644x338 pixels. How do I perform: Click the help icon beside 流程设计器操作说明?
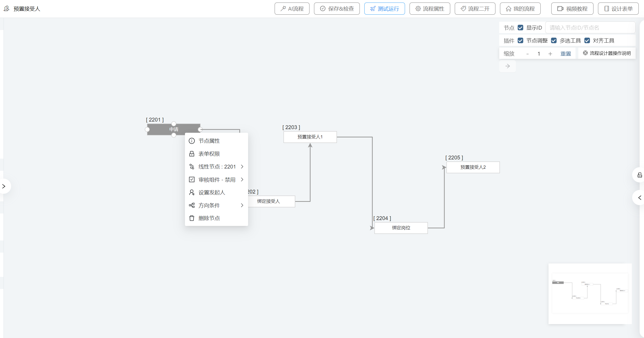[585, 53]
